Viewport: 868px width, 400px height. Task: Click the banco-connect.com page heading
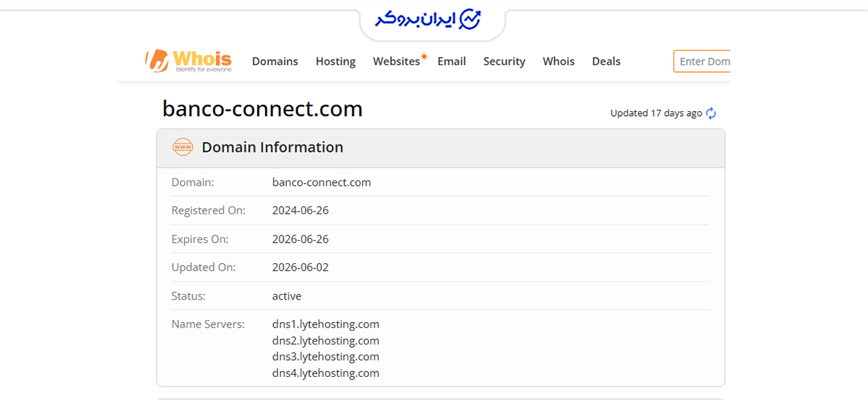pos(262,108)
